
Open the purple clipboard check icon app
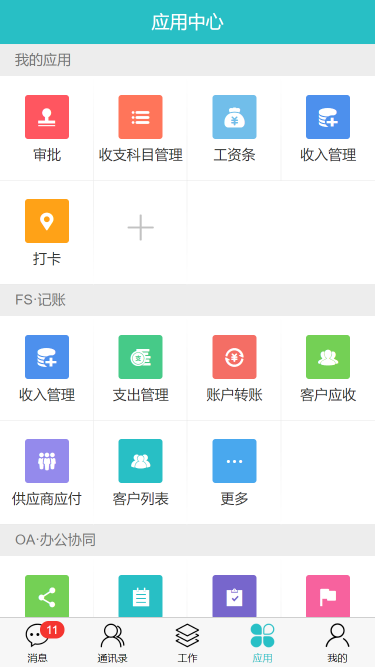point(234,596)
